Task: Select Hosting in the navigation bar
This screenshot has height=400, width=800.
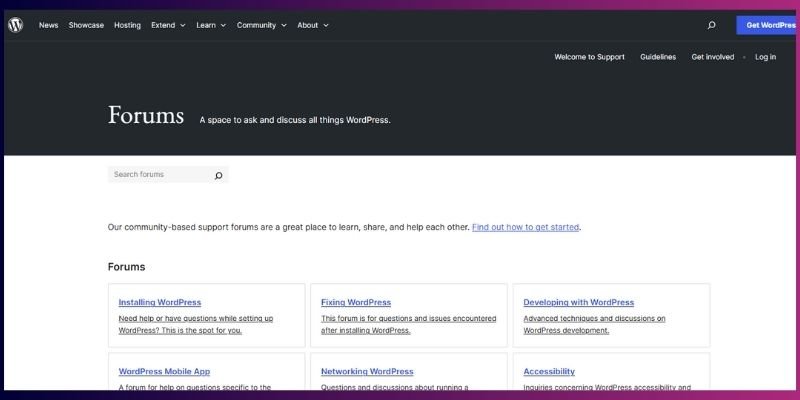Action: [x=127, y=25]
